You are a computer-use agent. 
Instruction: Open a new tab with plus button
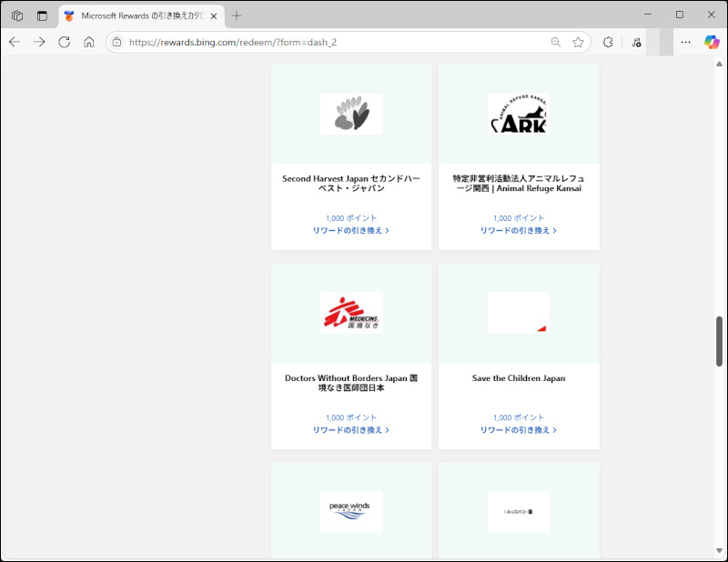pyautogui.click(x=237, y=15)
